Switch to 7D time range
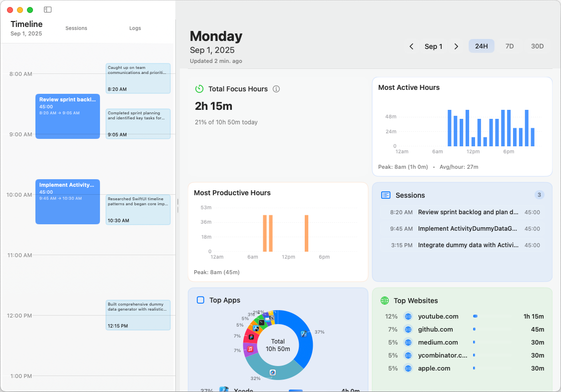The image size is (561, 392). (509, 46)
